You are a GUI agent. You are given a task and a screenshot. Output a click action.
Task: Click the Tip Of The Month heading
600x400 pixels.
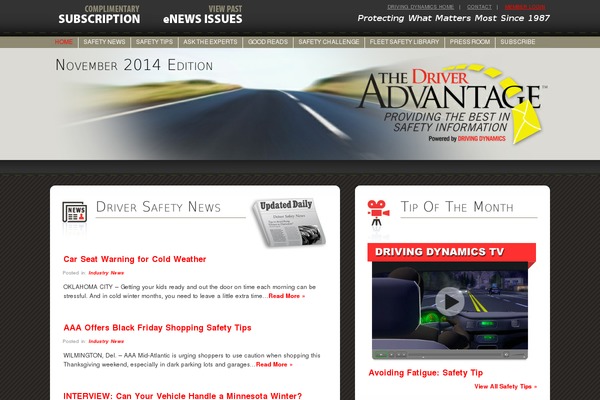tap(457, 207)
